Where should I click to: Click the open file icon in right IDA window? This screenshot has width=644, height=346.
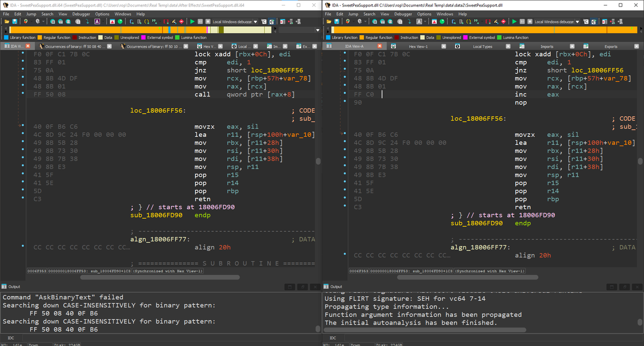coord(329,22)
